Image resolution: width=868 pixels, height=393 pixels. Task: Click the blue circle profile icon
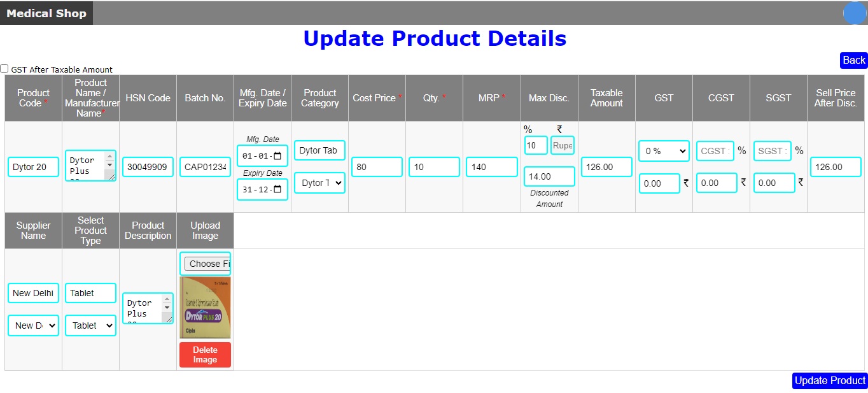coord(855,13)
